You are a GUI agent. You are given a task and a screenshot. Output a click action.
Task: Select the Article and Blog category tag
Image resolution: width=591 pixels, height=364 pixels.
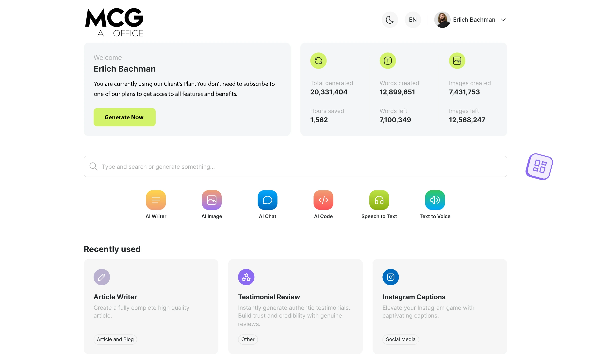(x=115, y=339)
